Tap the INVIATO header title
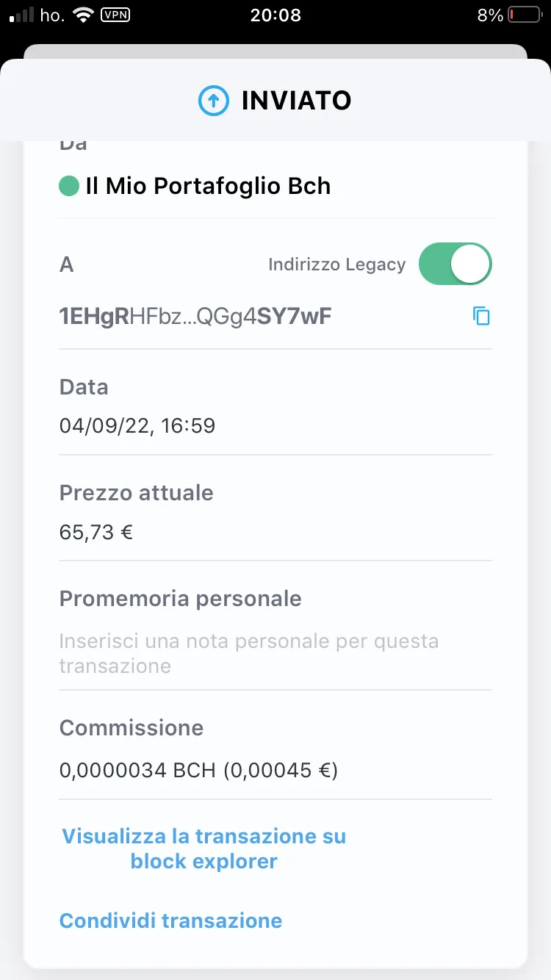The image size is (551, 980). (x=297, y=100)
